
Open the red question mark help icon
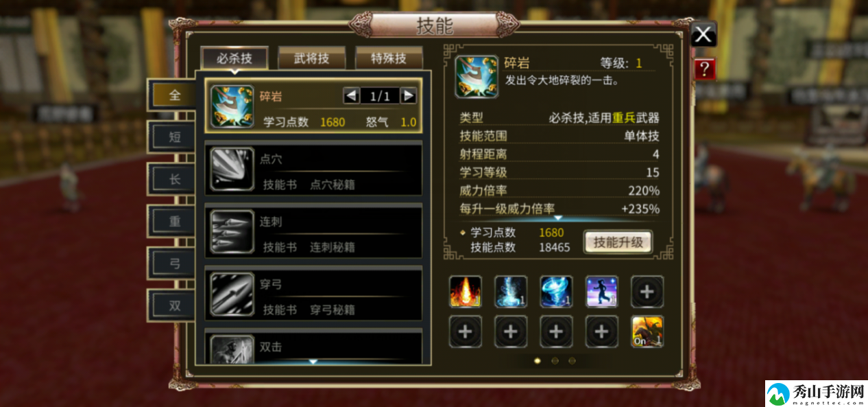(x=705, y=69)
